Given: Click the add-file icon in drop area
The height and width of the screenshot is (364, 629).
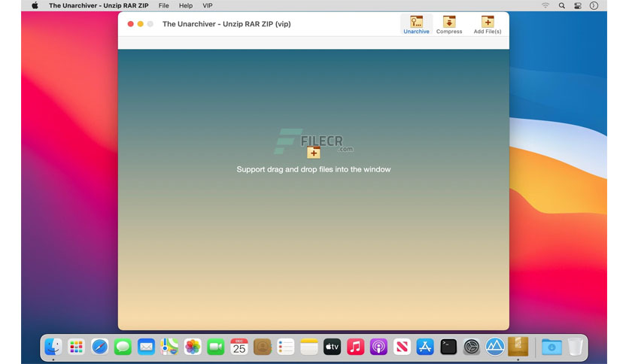Looking at the screenshot, I should 314,153.
